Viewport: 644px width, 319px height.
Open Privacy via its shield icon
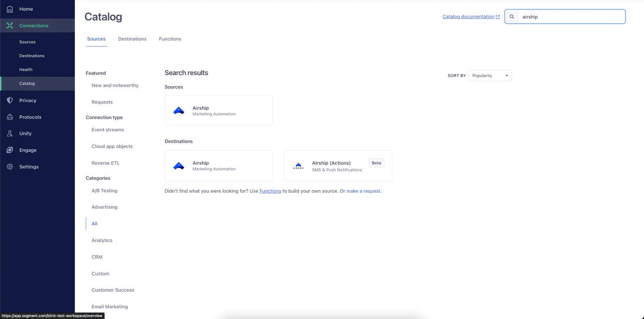10,100
